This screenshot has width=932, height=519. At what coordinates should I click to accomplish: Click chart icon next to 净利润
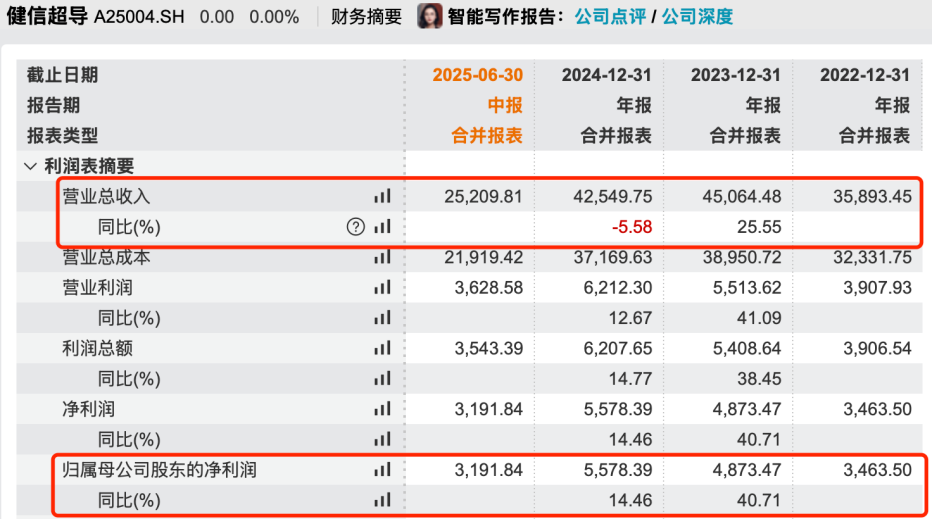coord(382,409)
